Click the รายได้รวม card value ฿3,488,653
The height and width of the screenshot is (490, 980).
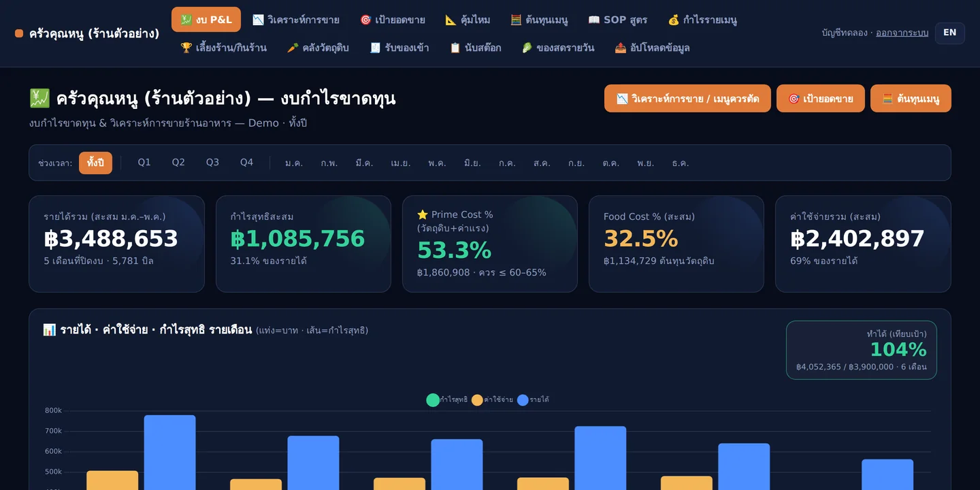tap(111, 239)
